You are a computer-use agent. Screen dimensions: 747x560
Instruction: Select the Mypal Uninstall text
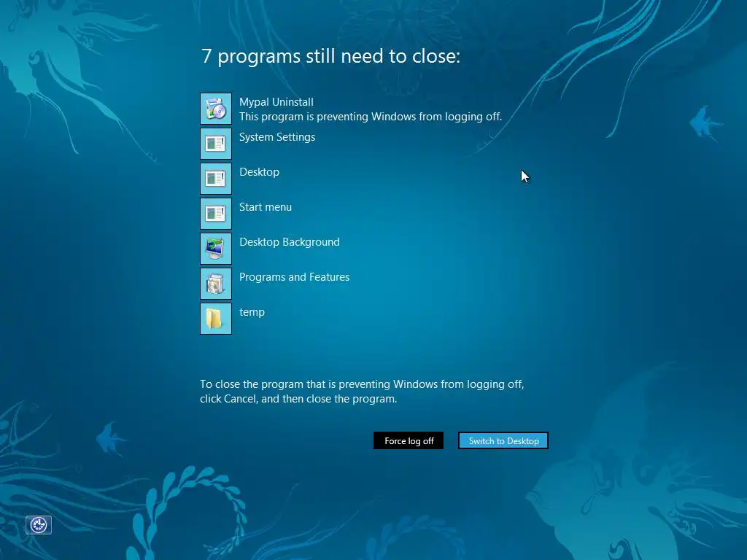click(x=276, y=102)
